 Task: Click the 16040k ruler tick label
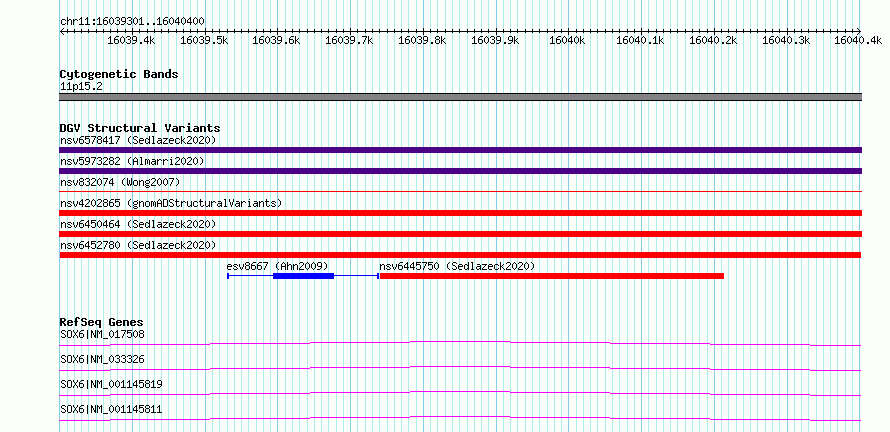click(x=568, y=40)
